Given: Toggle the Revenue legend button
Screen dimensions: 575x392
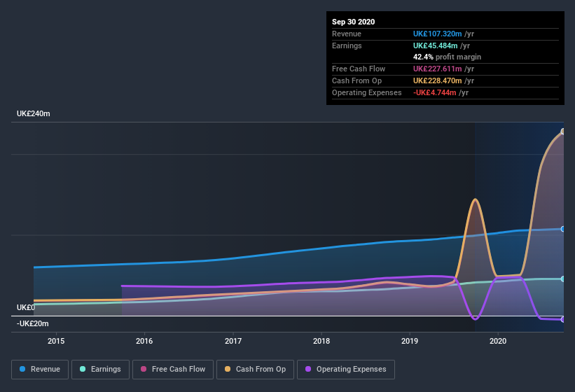Looking at the screenshot, I should (40, 370).
